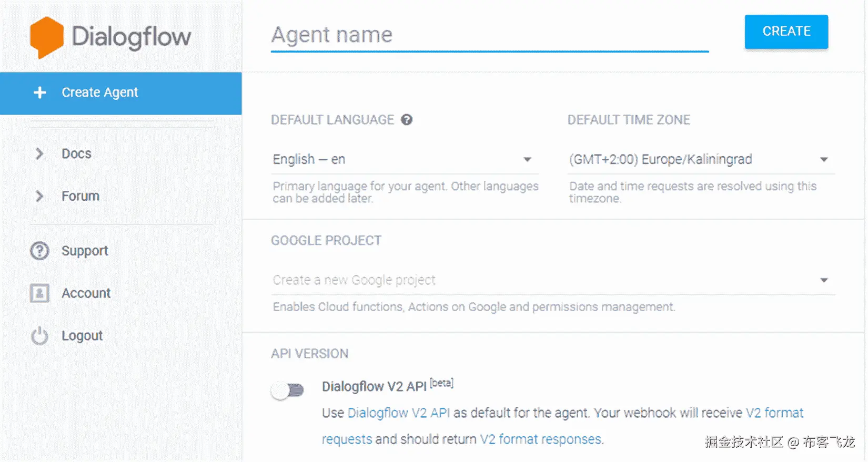Click the 'Date and time requests' hint text
The height and width of the screenshot is (462, 868).
(693, 192)
